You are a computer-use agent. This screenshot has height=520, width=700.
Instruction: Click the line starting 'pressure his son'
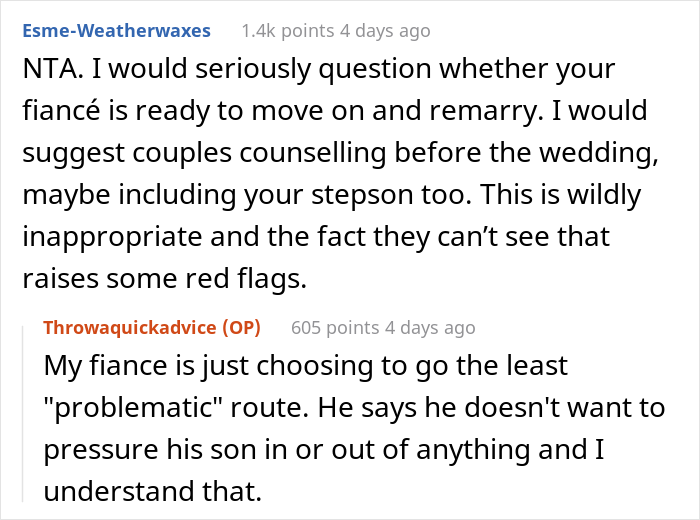point(324,449)
